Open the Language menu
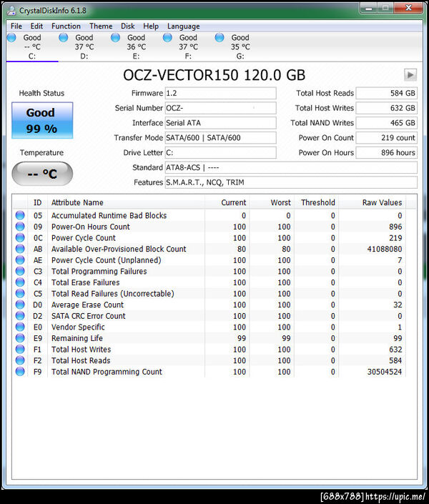 click(x=183, y=26)
